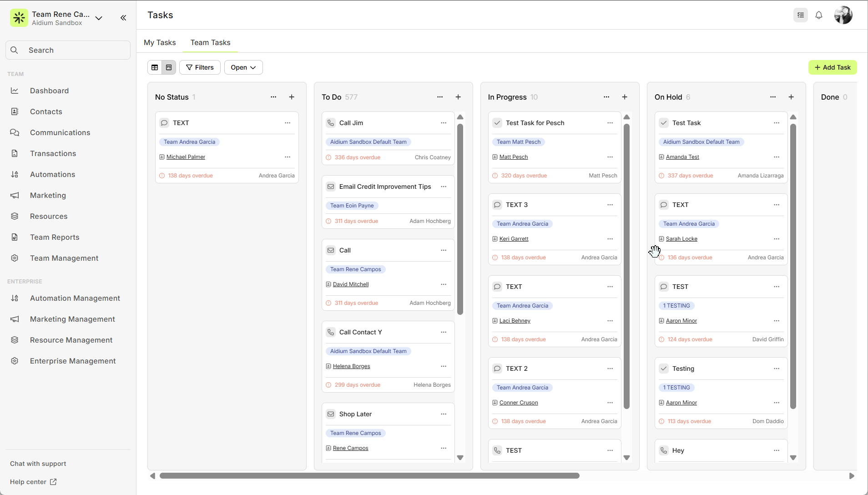
Task: Switch to table view layout
Action: click(155, 67)
